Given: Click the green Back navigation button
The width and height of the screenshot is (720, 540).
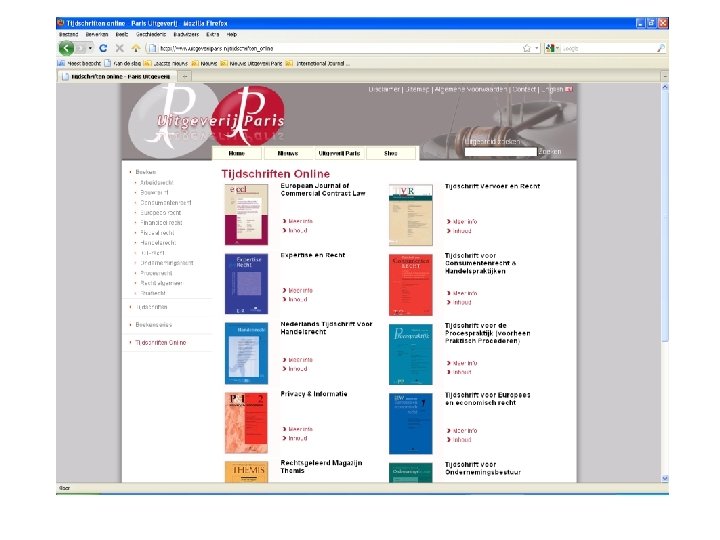Looking at the screenshot, I should pyautogui.click(x=66, y=48).
